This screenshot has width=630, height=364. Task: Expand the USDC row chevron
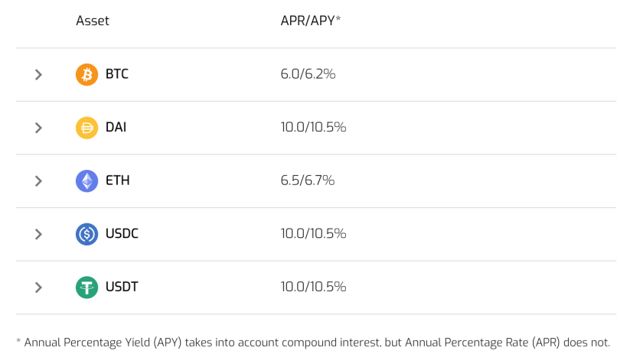pyautogui.click(x=38, y=234)
